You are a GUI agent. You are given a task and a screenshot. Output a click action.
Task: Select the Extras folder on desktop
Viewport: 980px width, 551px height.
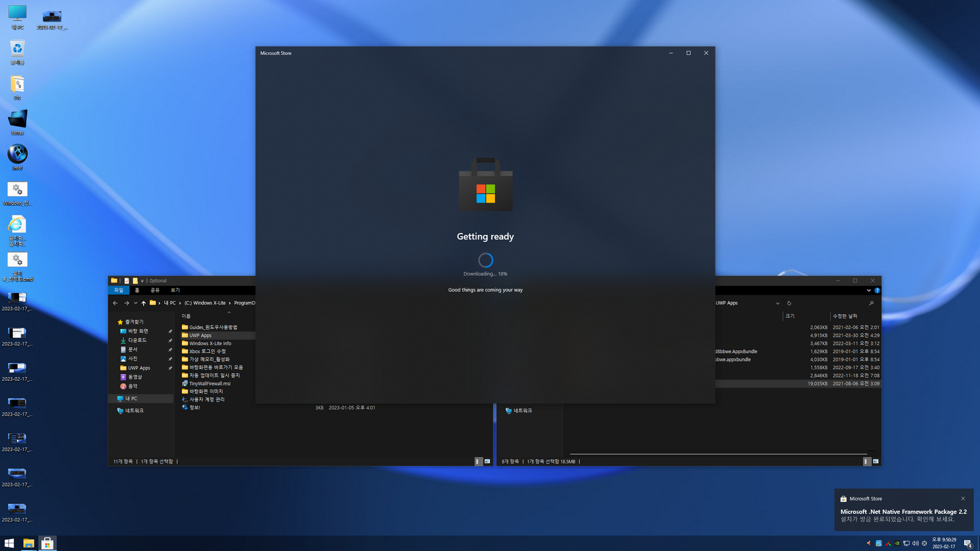[x=17, y=122]
